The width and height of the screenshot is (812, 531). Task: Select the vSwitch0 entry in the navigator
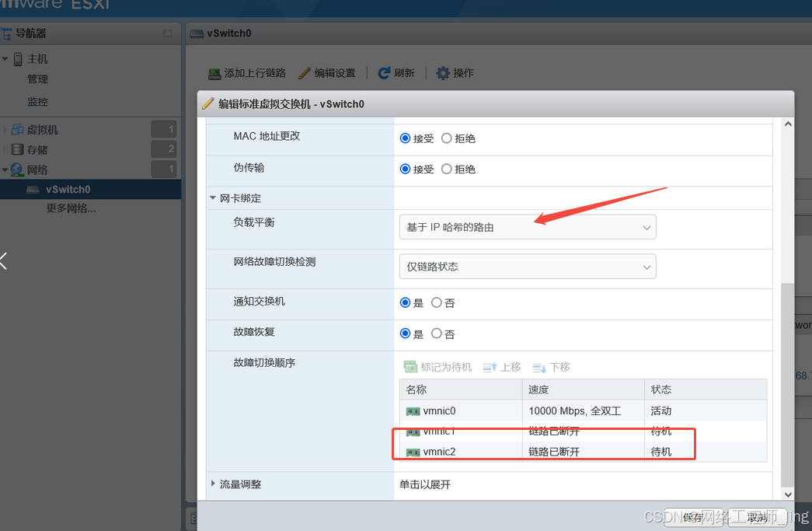[91, 190]
